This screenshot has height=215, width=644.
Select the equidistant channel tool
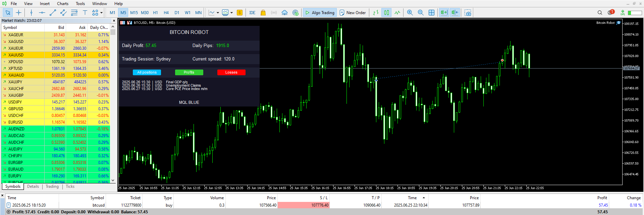click(x=63, y=13)
